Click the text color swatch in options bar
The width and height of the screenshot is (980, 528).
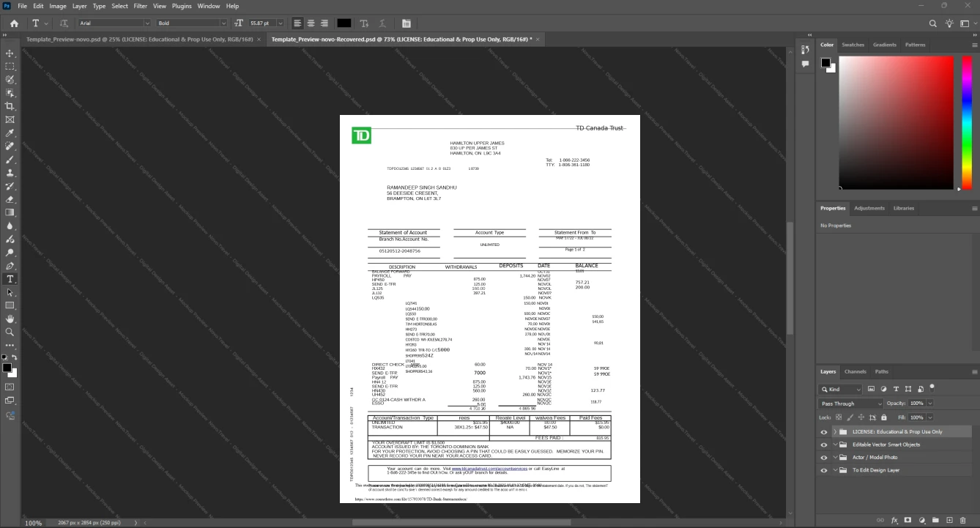tap(344, 23)
